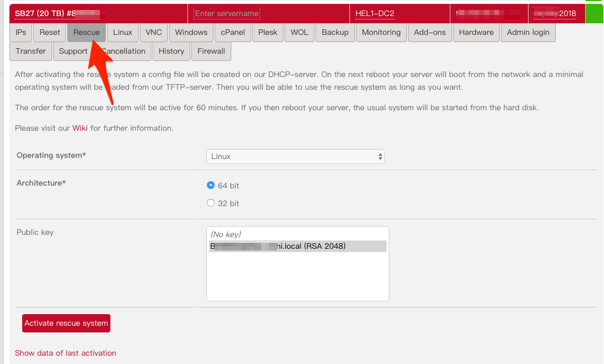The width and height of the screenshot is (604, 364).
Task: Open the Wiki link
Action: 80,129
